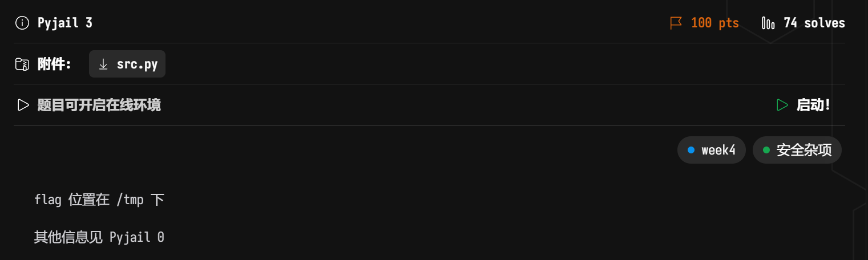Image resolution: width=868 pixels, height=260 pixels.
Task: Click the 其他信息见 Pyjail 0 line
Action: pyautogui.click(x=99, y=237)
